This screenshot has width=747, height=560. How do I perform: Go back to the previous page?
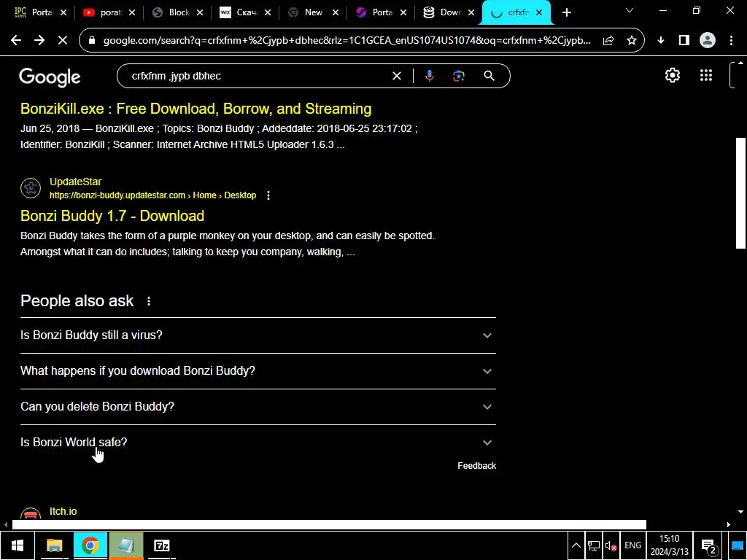click(x=16, y=41)
